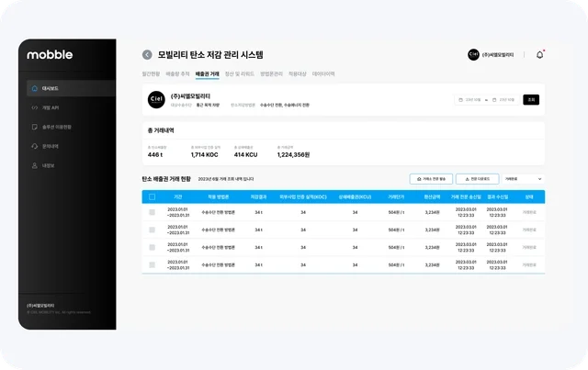Expand the 거래완료 status filter dropdown

(x=523, y=179)
